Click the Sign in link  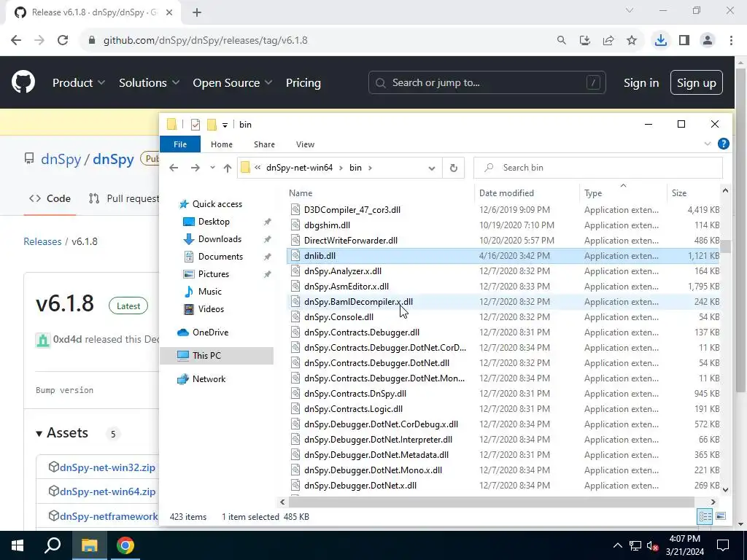[641, 82]
